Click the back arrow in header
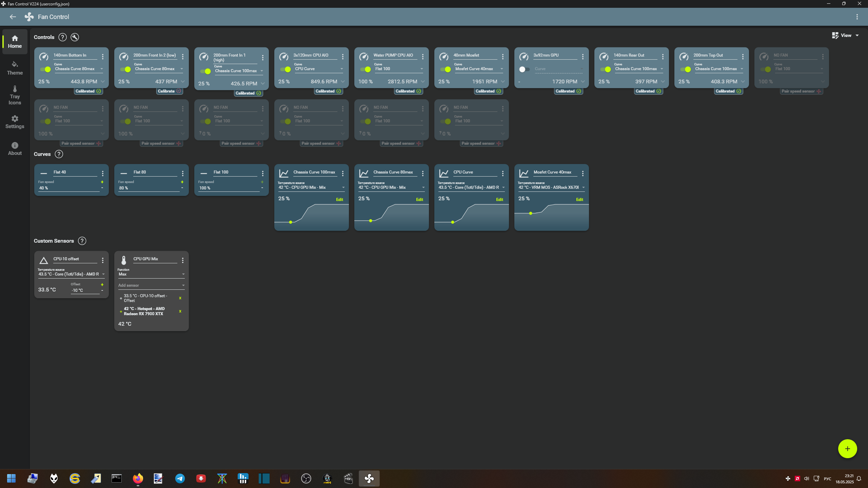This screenshot has height=488, width=868. pos(13,17)
